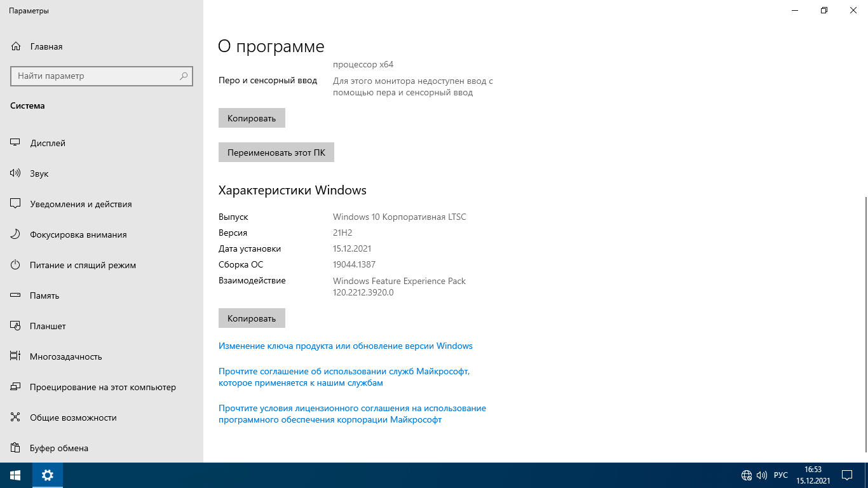The height and width of the screenshot is (488, 868).
Task: Open the Microsoft software license terms link
Action: point(352,414)
